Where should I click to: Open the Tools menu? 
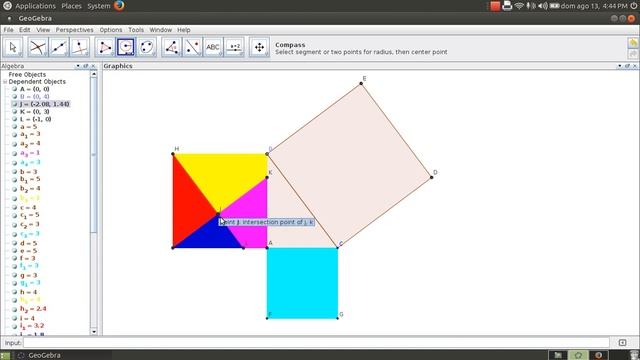point(136,30)
